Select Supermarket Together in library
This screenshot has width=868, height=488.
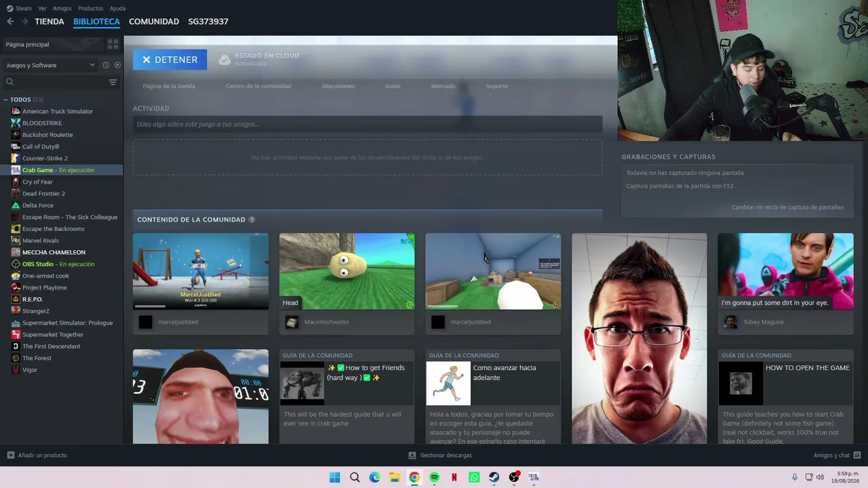pos(53,334)
